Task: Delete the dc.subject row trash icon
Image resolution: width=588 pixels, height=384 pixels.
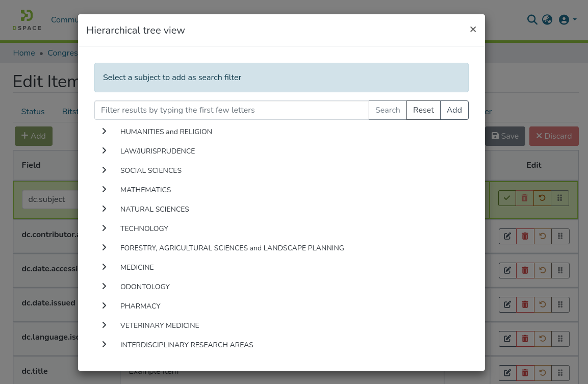Action: [x=525, y=198]
